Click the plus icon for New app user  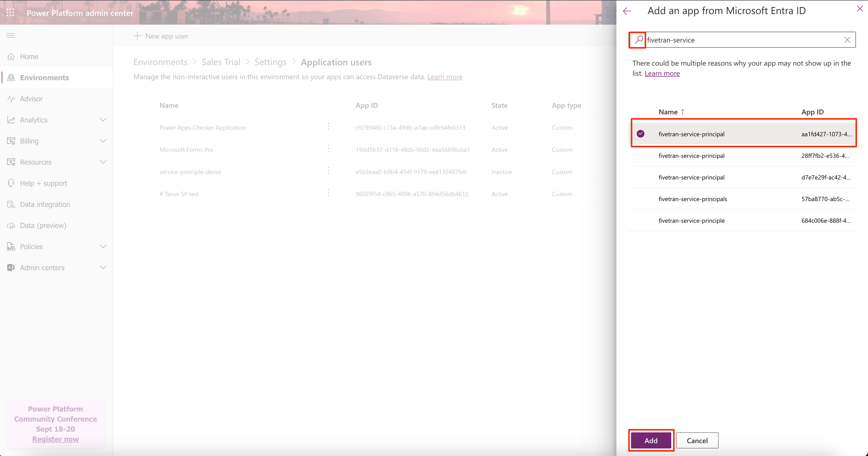coord(137,36)
